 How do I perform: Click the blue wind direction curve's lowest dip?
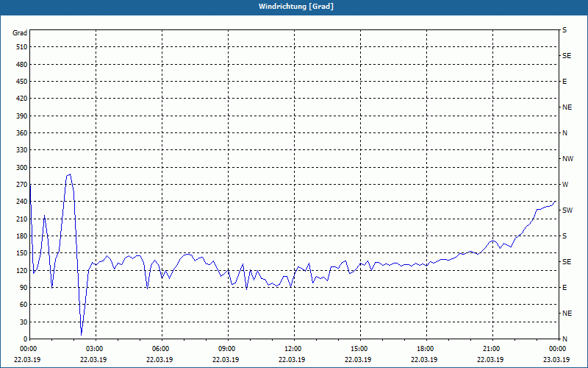tap(82, 334)
